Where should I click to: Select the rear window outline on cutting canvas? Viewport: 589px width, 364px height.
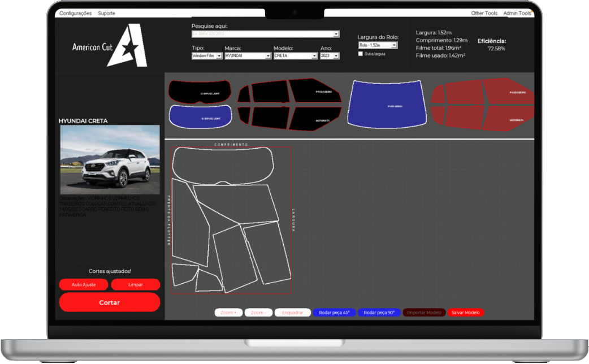tap(222, 166)
